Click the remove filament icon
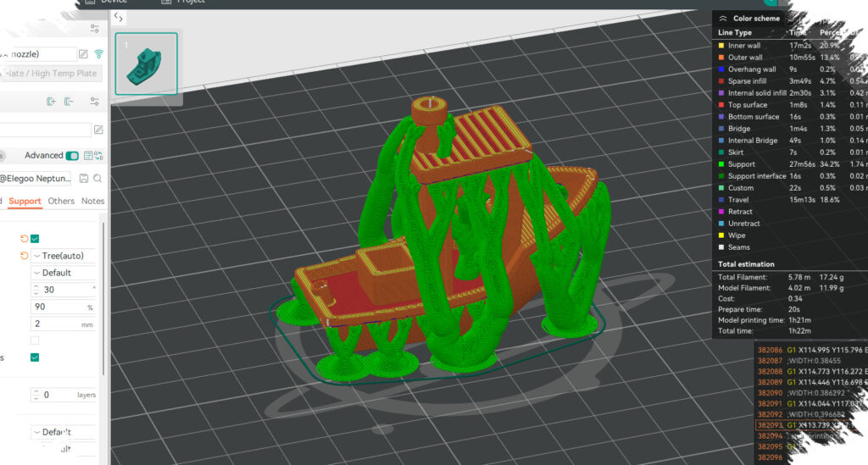This screenshot has height=465, width=868. pos(69,101)
